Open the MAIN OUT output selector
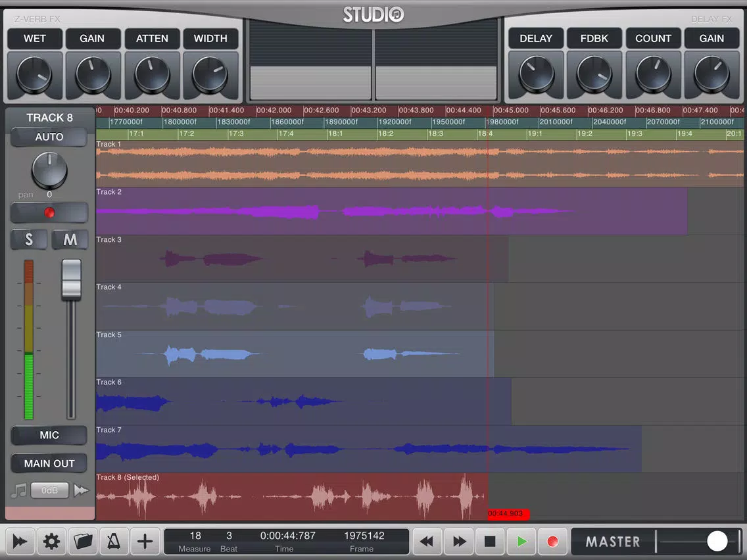Viewport: 747px width, 560px height. [49, 463]
